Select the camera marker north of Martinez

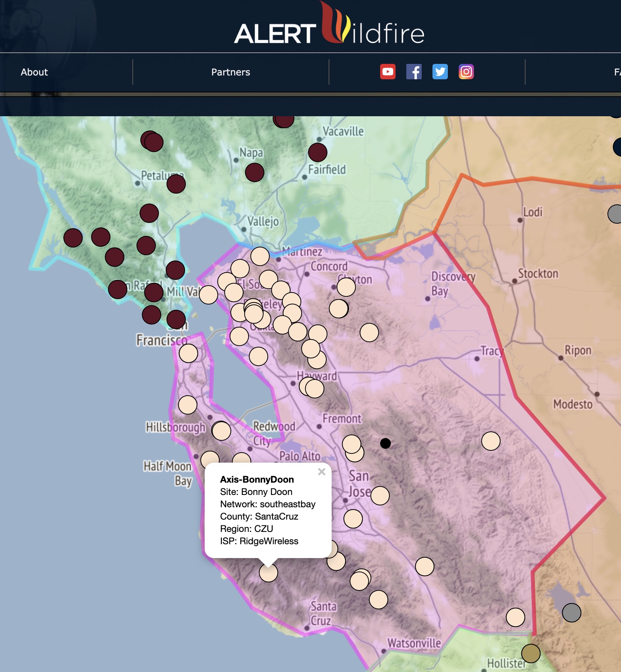click(260, 256)
